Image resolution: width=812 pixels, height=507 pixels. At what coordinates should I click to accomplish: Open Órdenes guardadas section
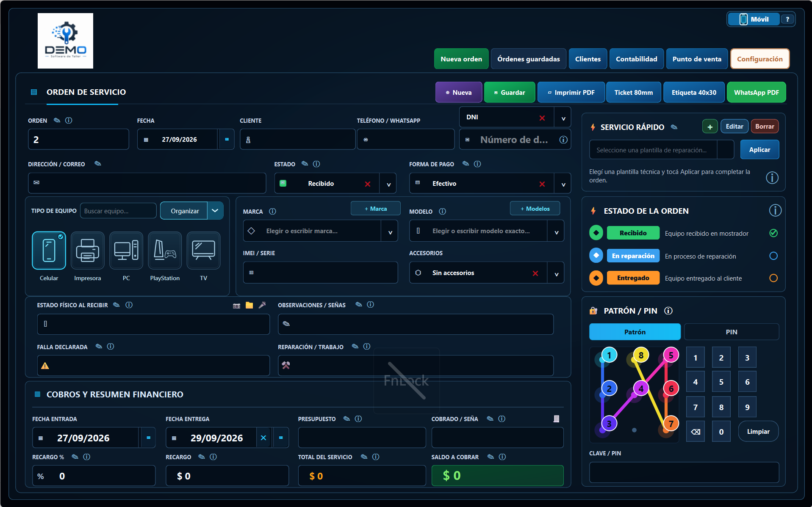tap(529, 59)
